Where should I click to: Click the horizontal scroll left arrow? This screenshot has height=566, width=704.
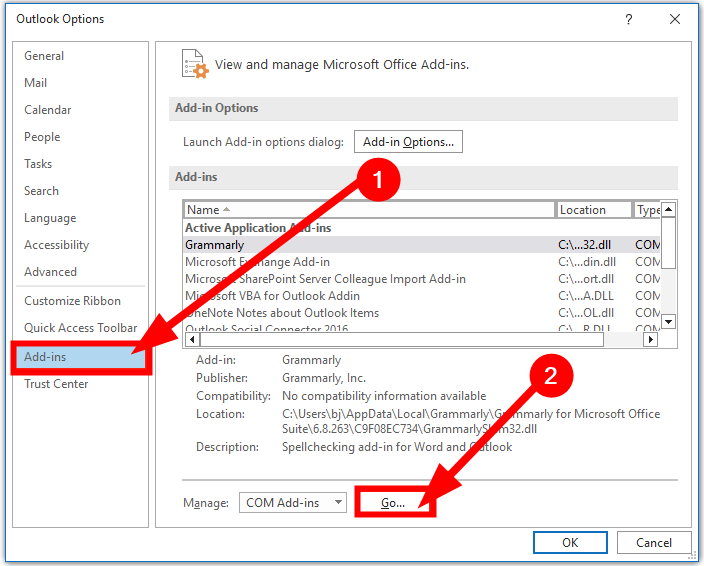tap(193, 340)
